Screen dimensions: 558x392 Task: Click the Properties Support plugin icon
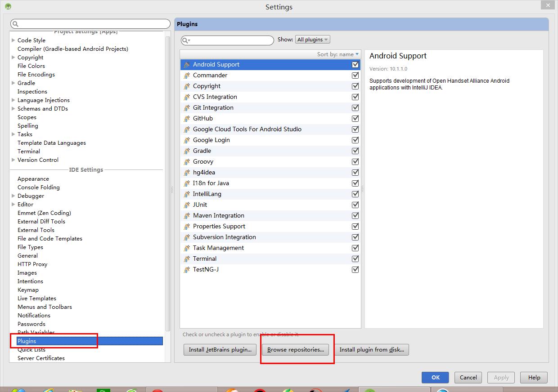(x=187, y=227)
